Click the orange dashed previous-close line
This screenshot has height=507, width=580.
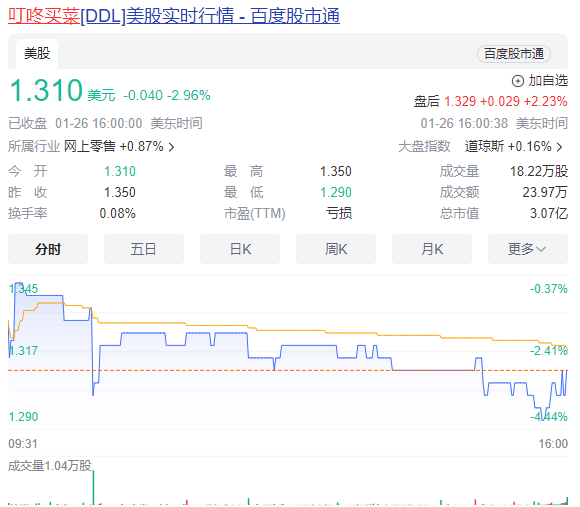288,370
